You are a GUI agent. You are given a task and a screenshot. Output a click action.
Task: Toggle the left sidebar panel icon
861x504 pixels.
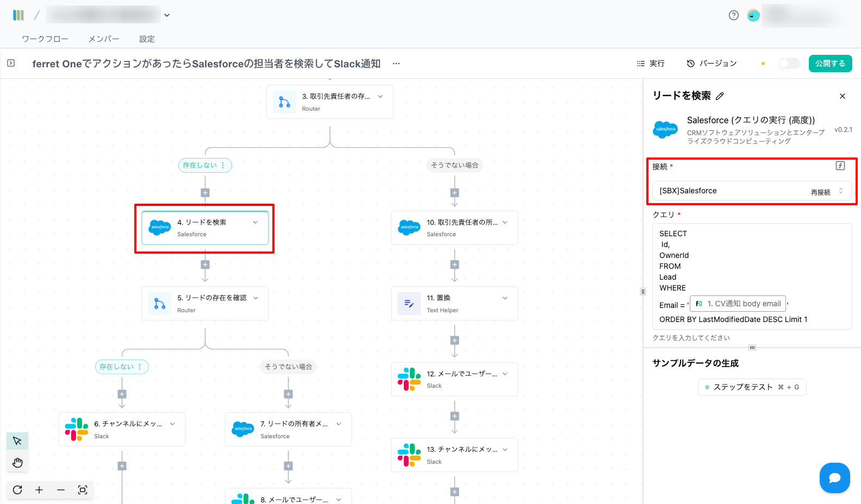coord(11,64)
